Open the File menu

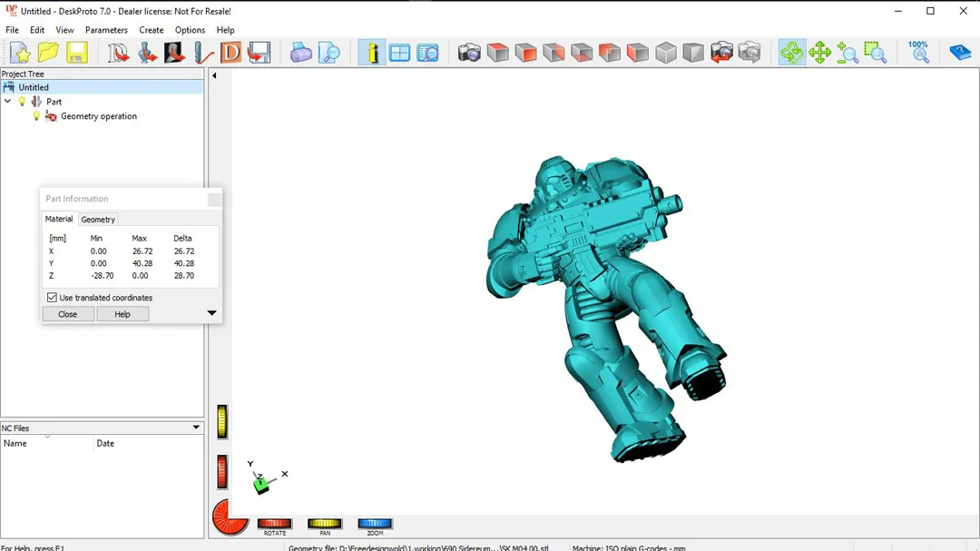[x=12, y=30]
